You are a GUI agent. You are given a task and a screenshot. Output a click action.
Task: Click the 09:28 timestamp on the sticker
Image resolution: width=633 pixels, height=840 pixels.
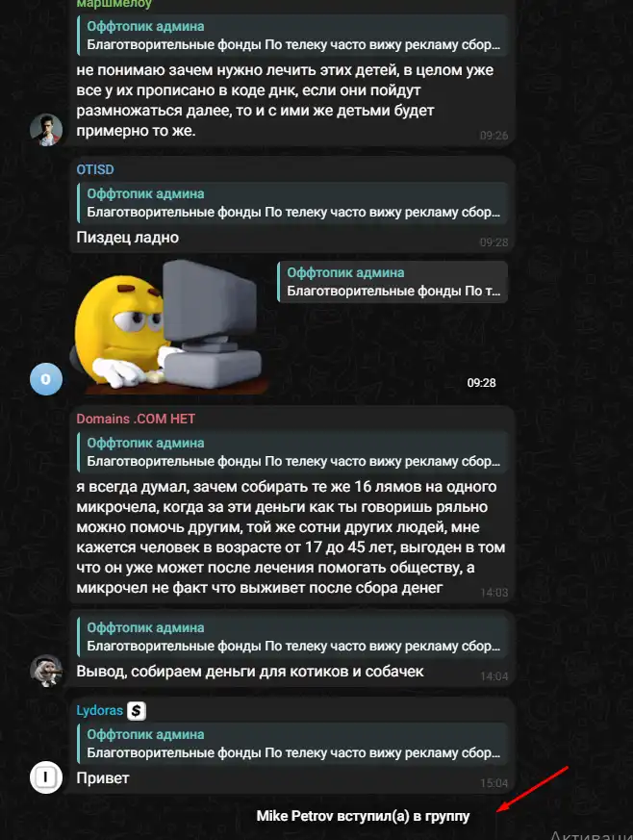pyautogui.click(x=481, y=383)
